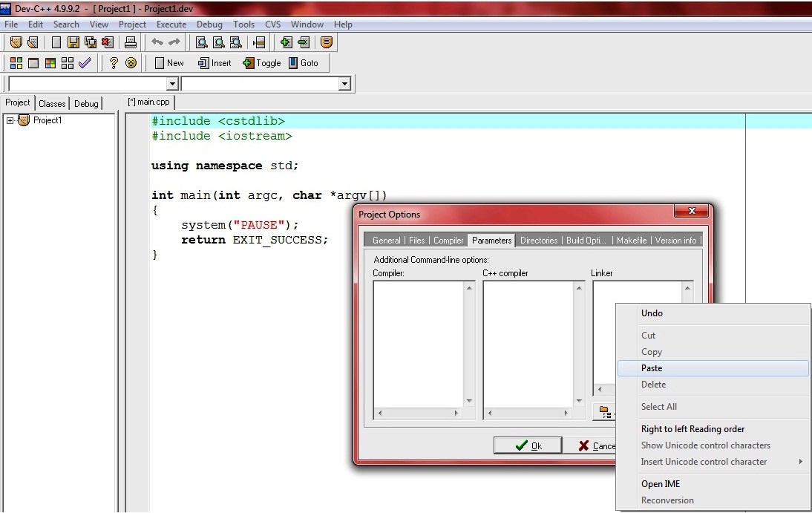Choose Undo from the context menu
The width and height of the screenshot is (812, 513).
(713, 313)
